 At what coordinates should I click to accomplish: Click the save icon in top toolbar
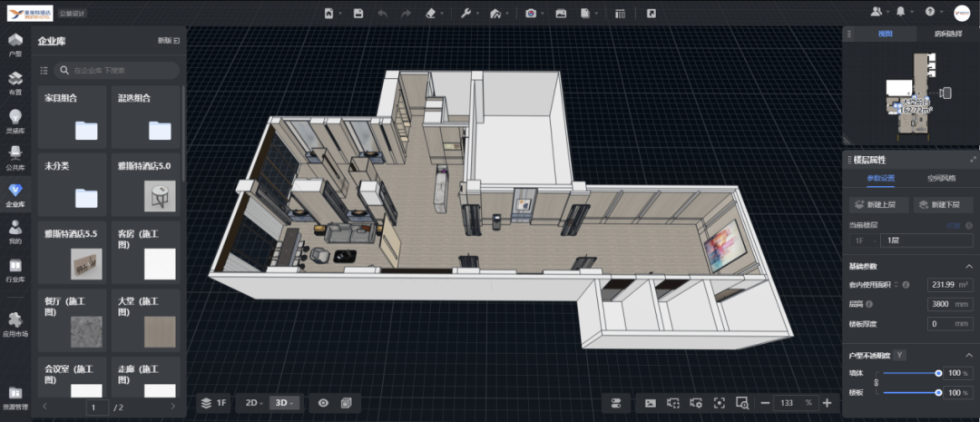coord(358,14)
